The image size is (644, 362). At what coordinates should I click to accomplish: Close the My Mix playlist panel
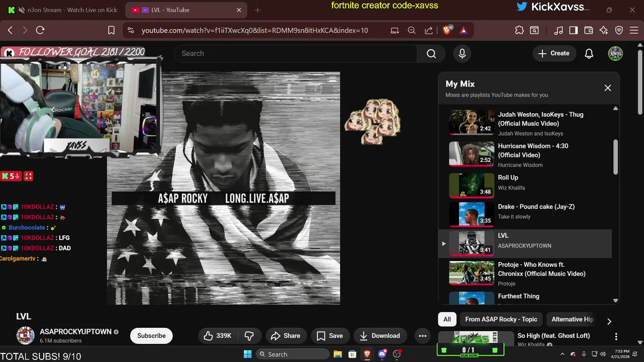(608, 88)
